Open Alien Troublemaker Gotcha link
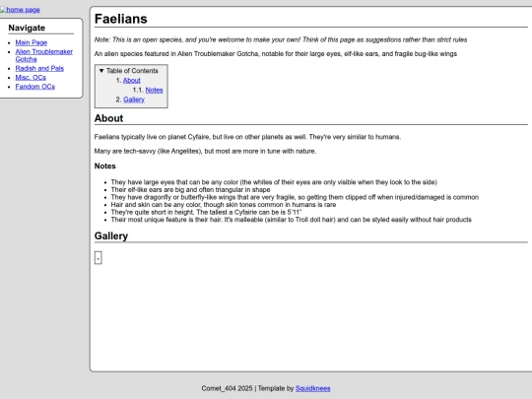Viewport: 532px width, 399px height. pyautogui.click(x=43, y=55)
